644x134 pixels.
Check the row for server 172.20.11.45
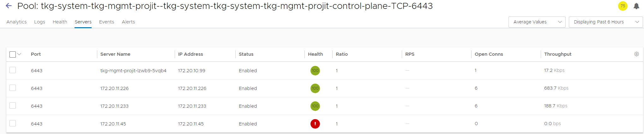(x=13, y=123)
